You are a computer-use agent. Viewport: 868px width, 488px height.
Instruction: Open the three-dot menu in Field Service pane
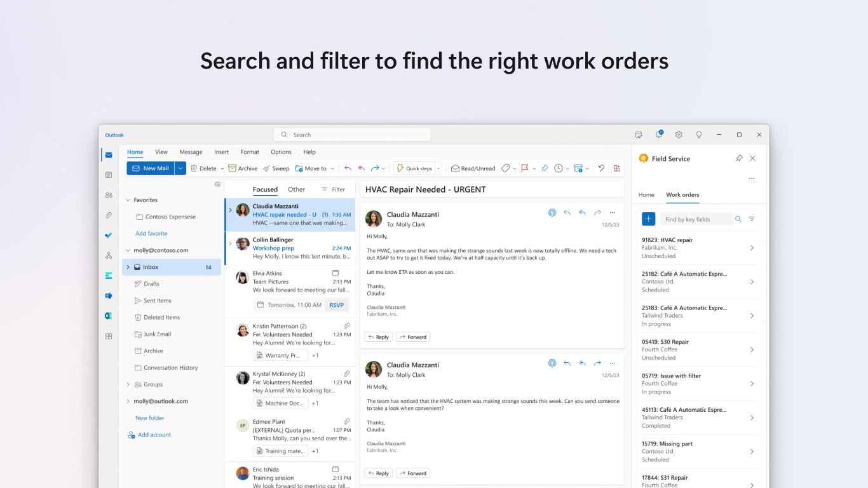[x=752, y=179]
